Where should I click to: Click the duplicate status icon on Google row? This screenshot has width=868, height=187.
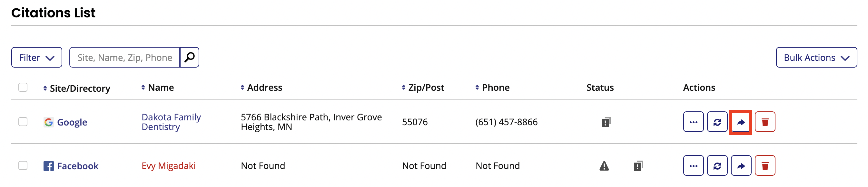606,122
